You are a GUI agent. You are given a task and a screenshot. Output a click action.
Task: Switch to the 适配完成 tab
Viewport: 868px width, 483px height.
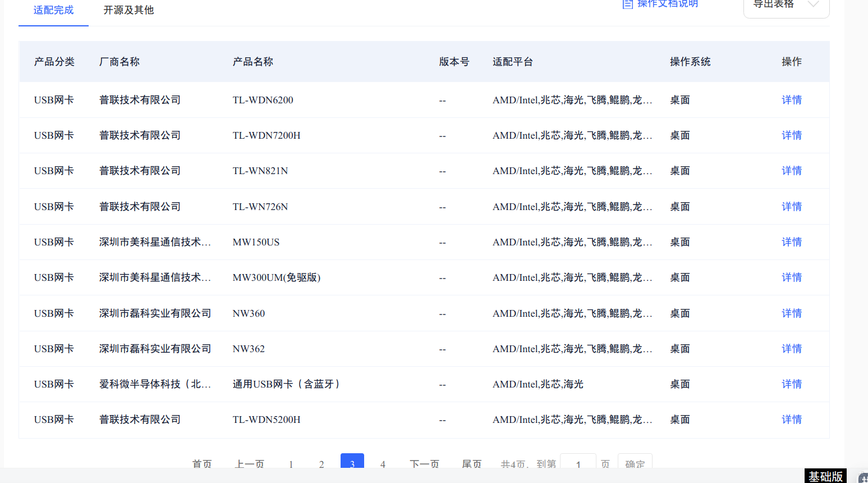[53, 10]
